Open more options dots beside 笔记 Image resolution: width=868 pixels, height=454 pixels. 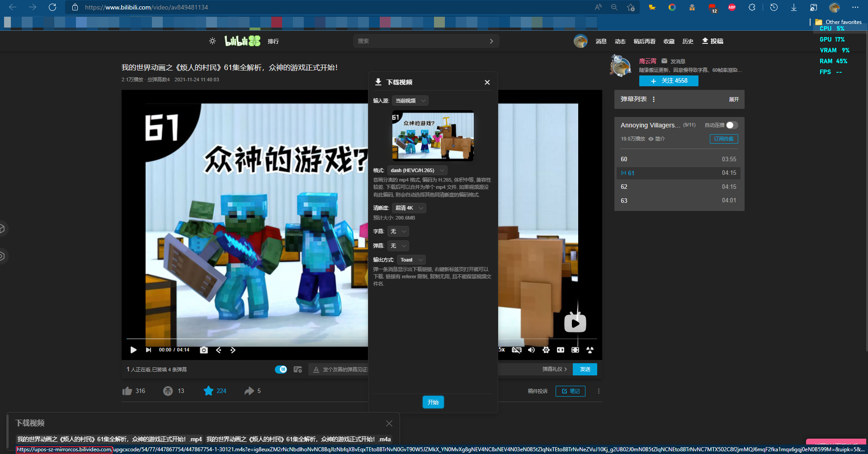click(599, 391)
